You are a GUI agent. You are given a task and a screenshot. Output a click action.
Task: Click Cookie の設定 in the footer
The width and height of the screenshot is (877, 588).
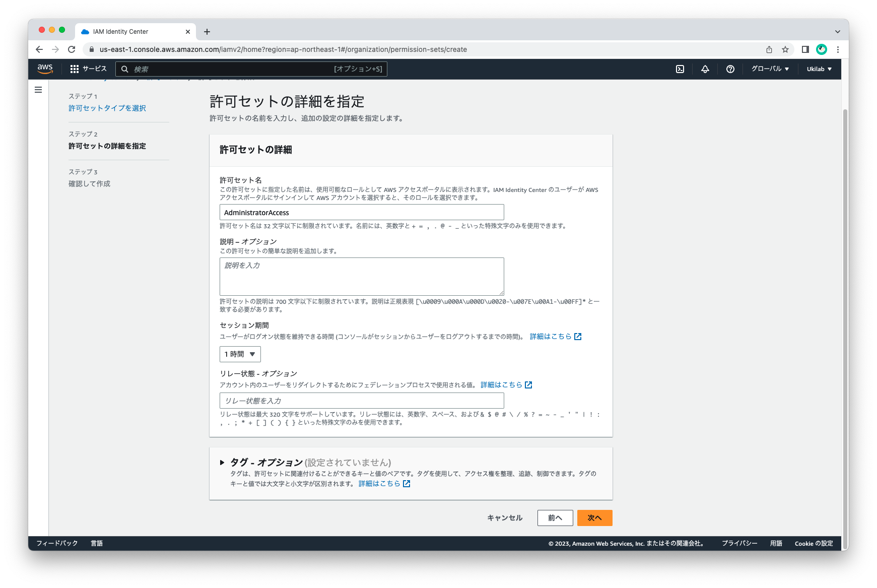[814, 543]
